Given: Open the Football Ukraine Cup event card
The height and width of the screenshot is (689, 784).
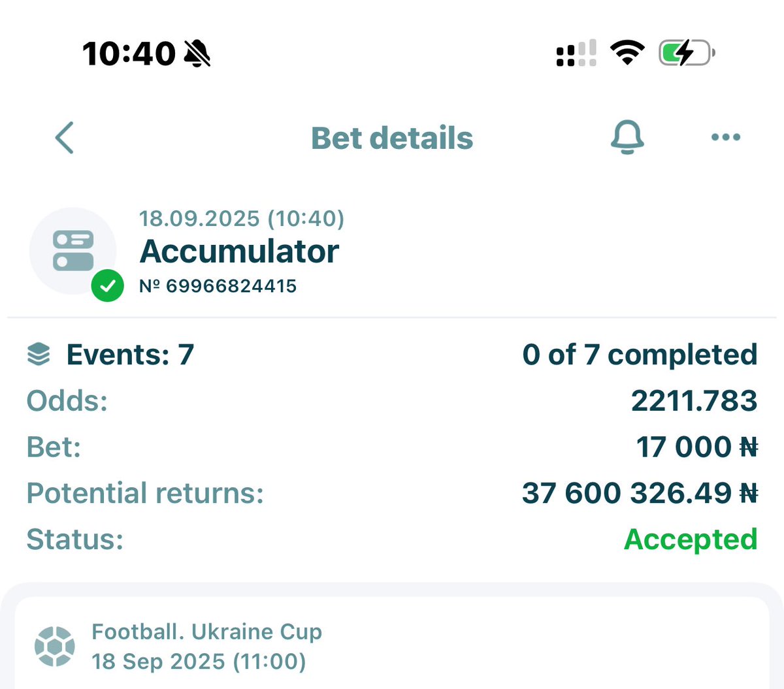Looking at the screenshot, I should pyautogui.click(x=392, y=647).
